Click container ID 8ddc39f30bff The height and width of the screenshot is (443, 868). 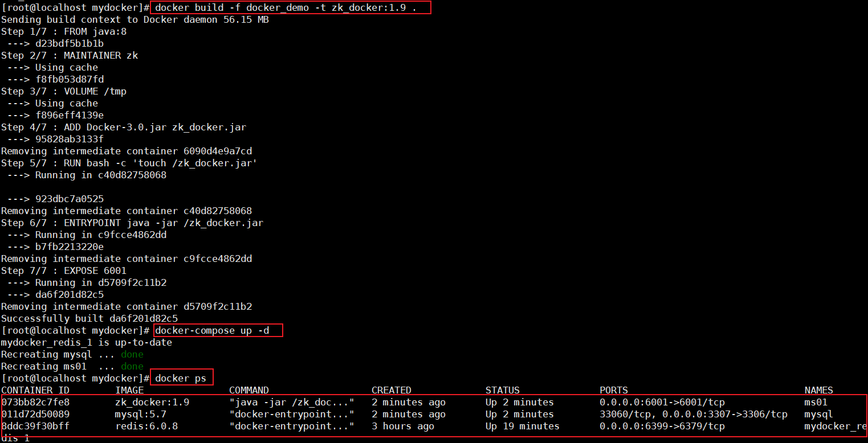35,426
